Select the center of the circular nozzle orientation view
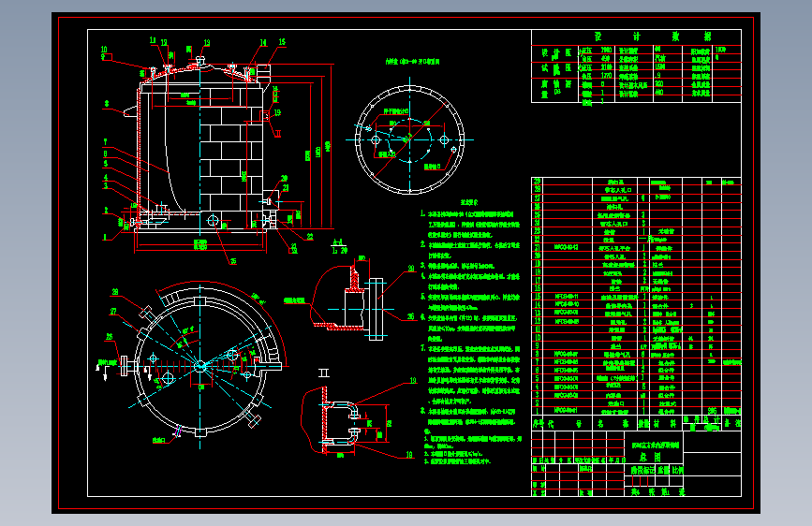 [x=409, y=139]
